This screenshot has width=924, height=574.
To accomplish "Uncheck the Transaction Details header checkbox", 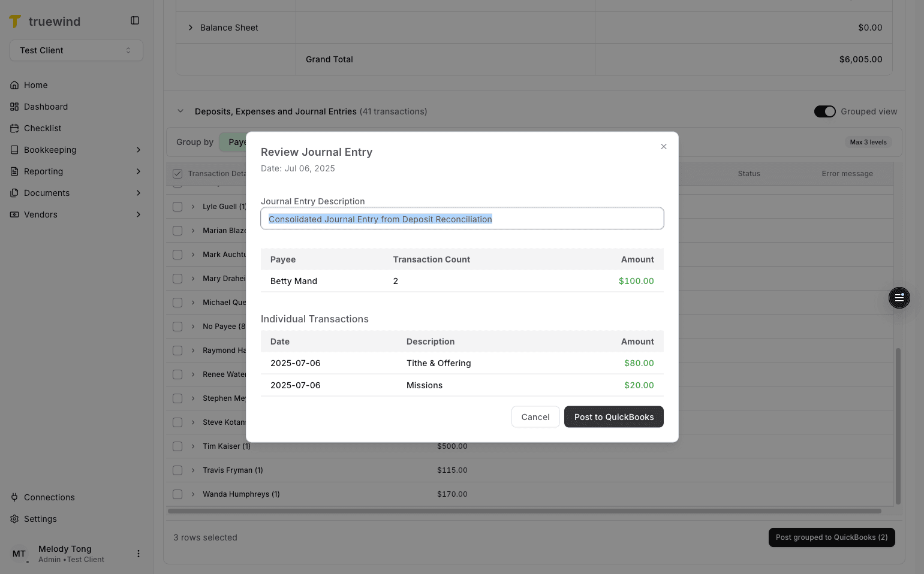I will tap(177, 173).
